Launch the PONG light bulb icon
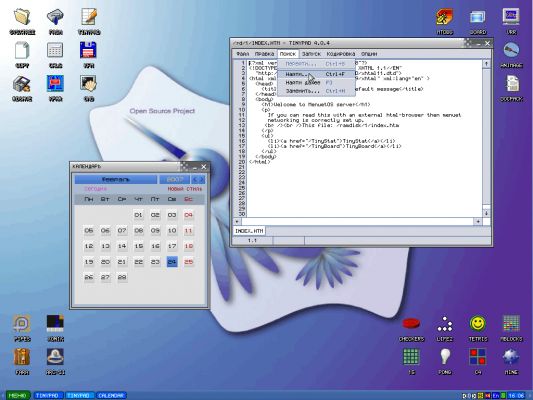 point(445,357)
